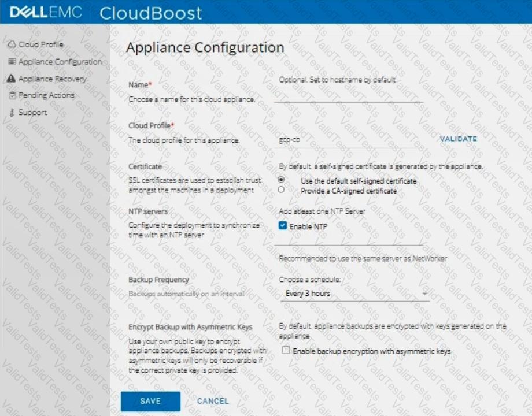Click the dropdown arrow for Backup Frequency

coord(425,294)
